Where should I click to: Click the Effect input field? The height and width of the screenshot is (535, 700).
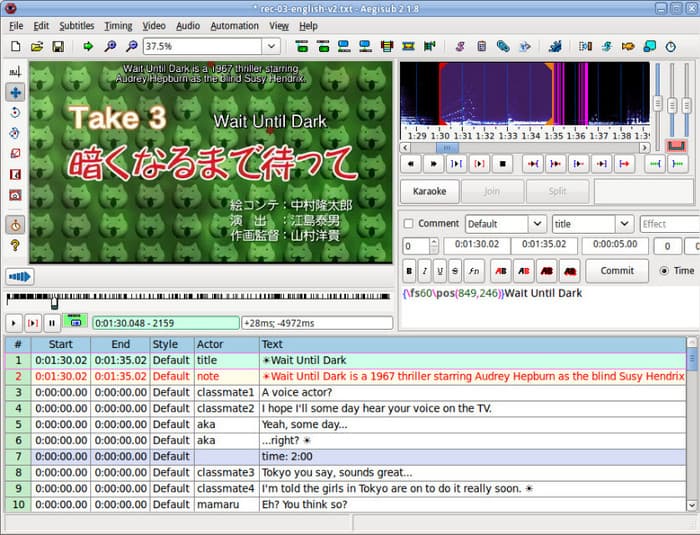[x=669, y=223]
